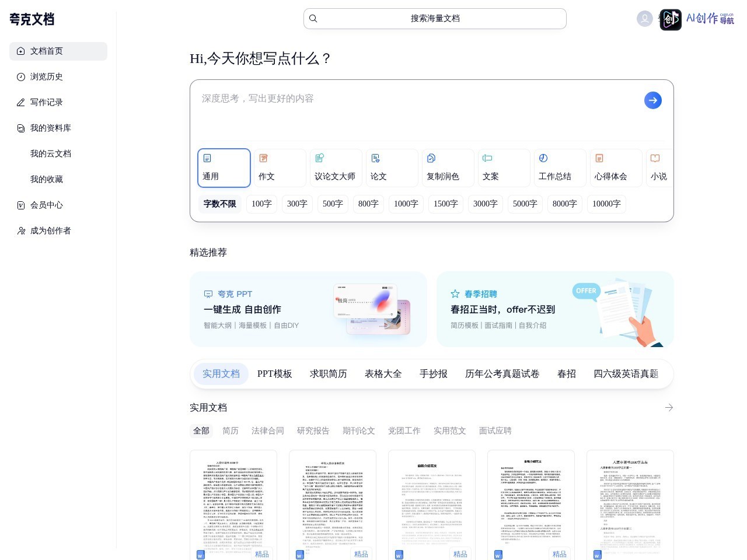This screenshot has height=560, width=747.
Task: Select the 实用文档 category tab
Action: tap(221, 374)
